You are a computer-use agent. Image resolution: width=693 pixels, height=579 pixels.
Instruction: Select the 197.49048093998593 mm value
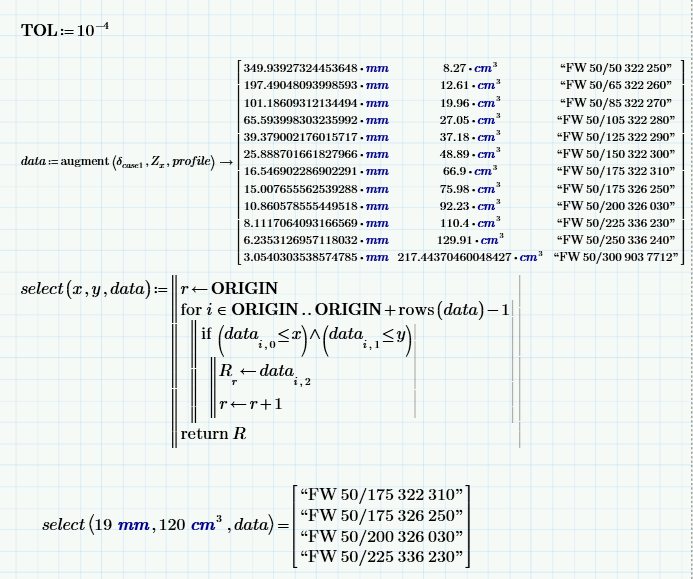pos(316,85)
